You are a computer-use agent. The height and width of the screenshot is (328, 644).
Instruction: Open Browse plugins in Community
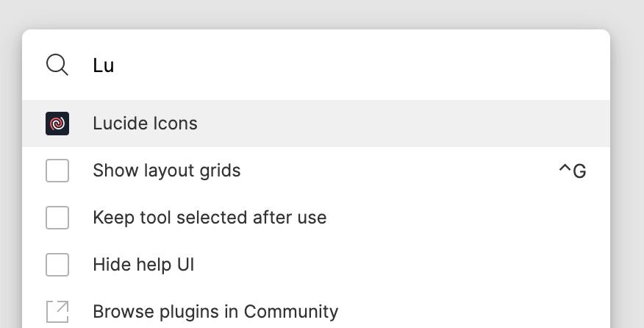click(x=215, y=312)
